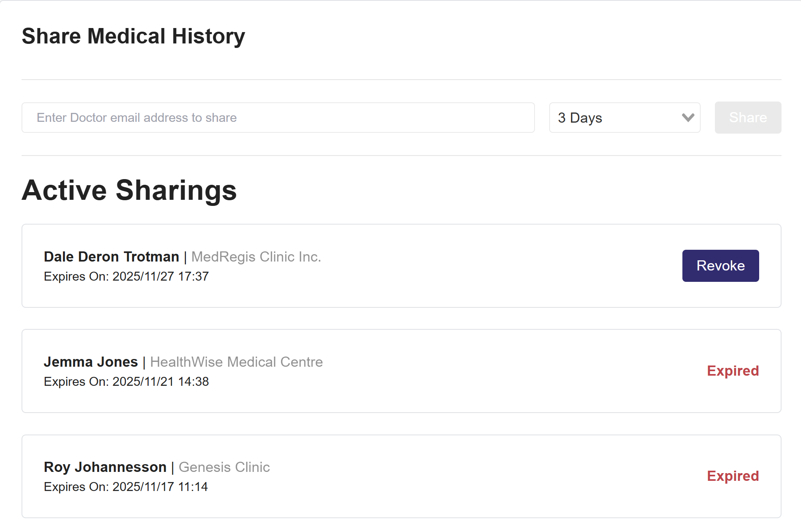The image size is (801, 532).
Task: Select the Roy Johannesson name
Action: [105, 467]
